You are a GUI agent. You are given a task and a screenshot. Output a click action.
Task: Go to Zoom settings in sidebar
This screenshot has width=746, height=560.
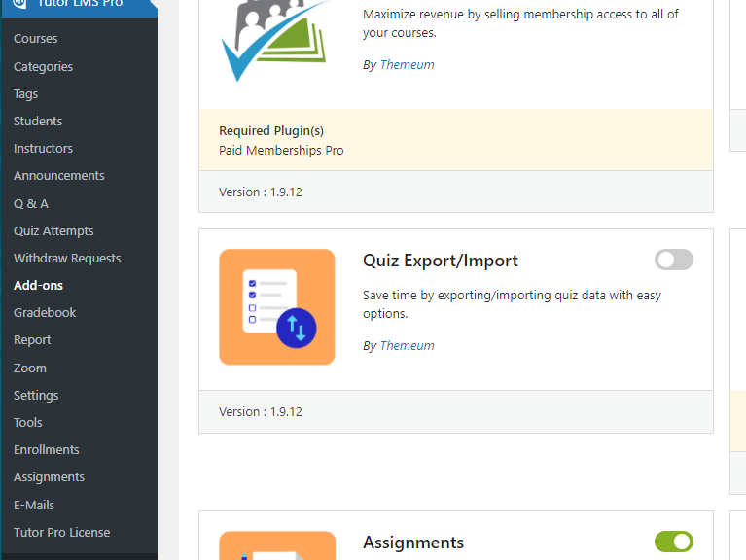point(30,367)
